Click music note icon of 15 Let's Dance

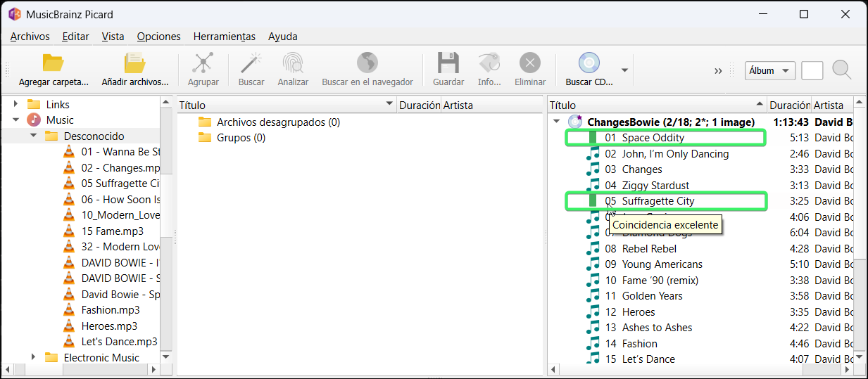(593, 359)
